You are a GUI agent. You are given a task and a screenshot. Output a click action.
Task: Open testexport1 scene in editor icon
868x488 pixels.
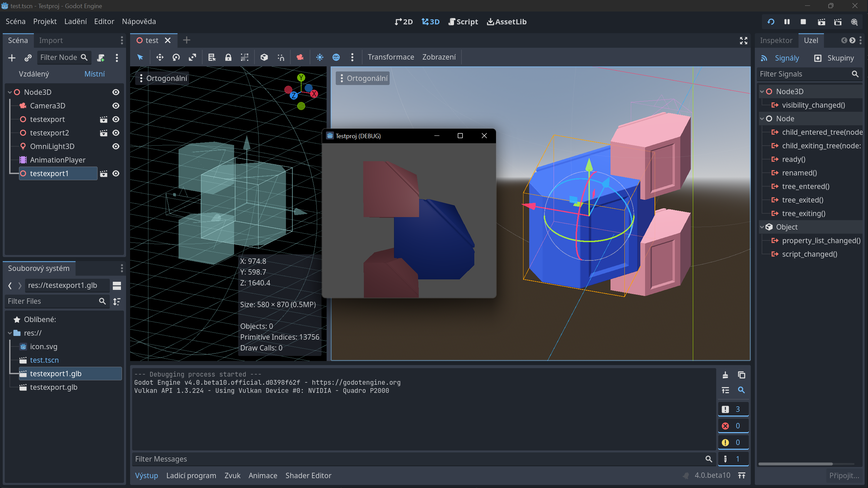tap(104, 174)
